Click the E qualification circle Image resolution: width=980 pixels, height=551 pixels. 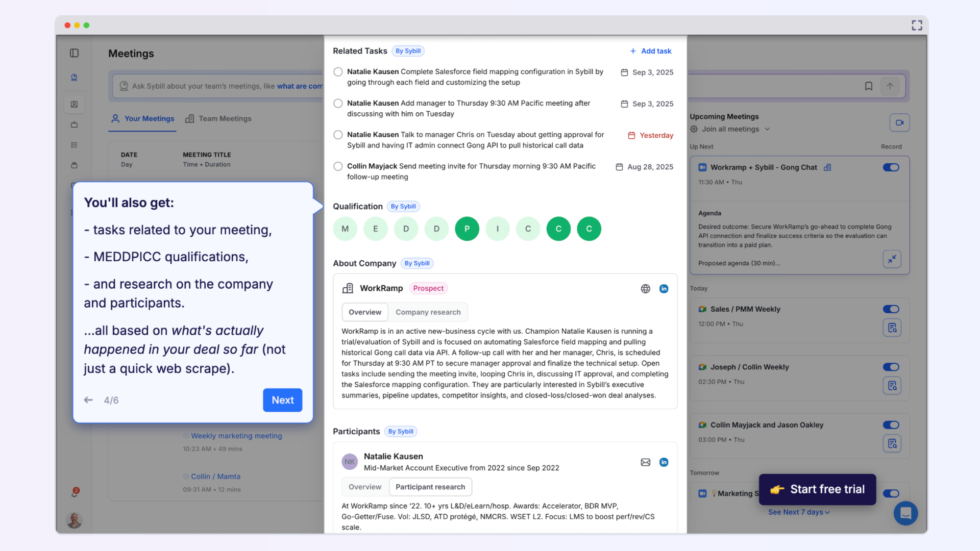tap(376, 229)
